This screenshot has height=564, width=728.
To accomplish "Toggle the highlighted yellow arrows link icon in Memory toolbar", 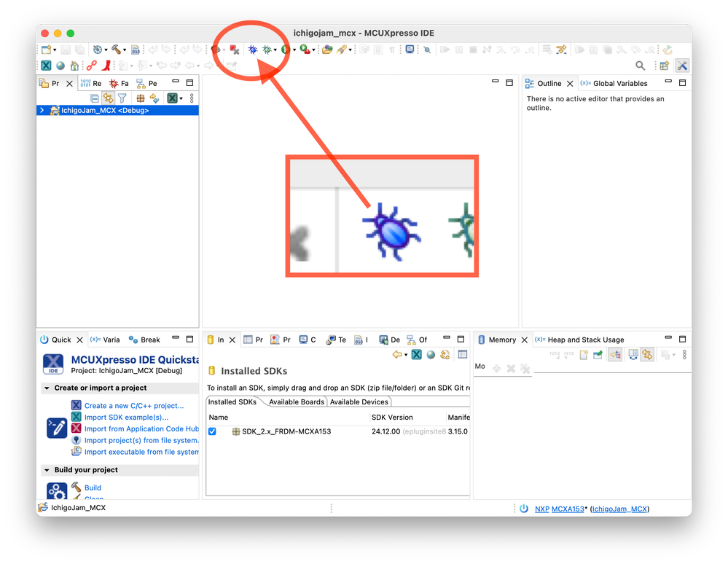I will pyautogui.click(x=647, y=356).
